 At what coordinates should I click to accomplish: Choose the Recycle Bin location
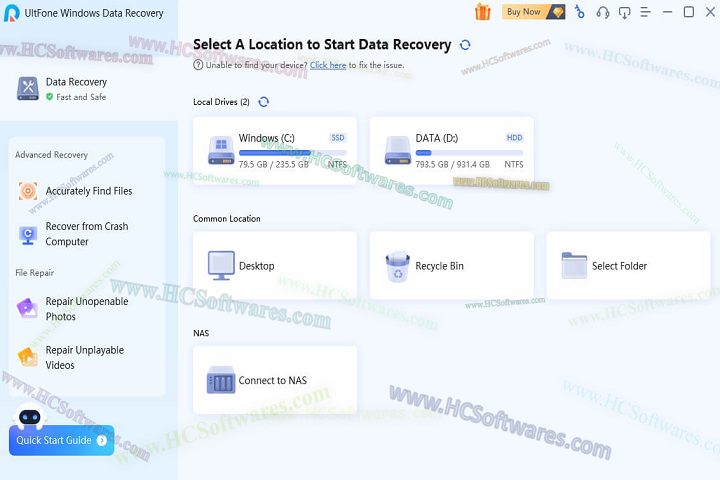(452, 265)
